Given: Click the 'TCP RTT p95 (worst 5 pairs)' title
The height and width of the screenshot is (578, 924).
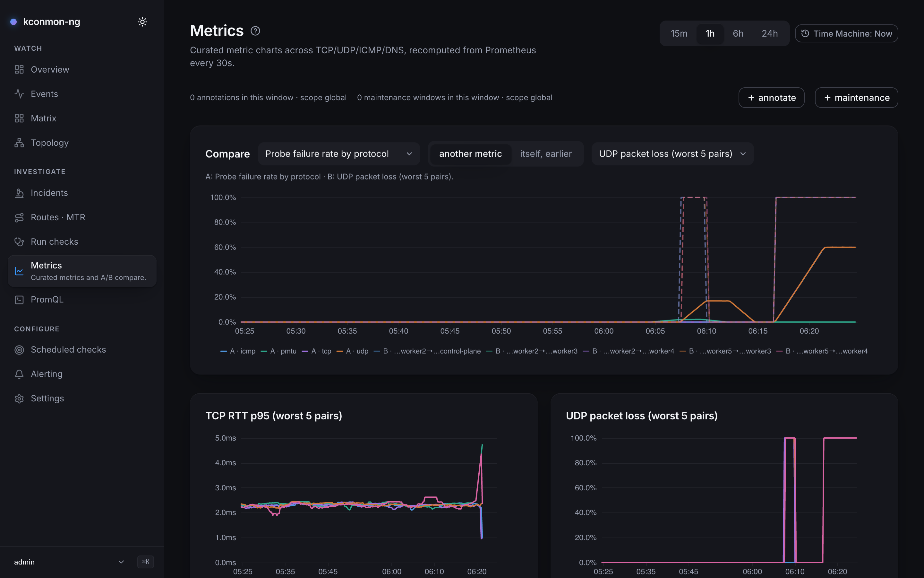Looking at the screenshot, I should click(274, 416).
